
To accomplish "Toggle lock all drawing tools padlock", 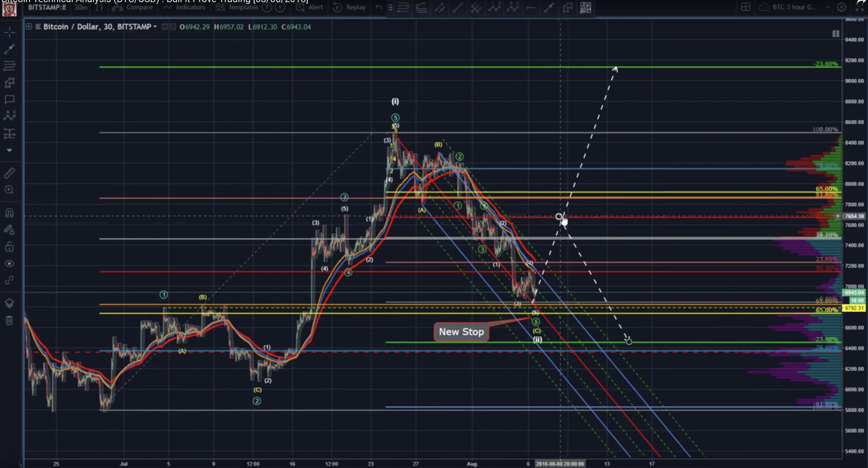I will [x=9, y=247].
